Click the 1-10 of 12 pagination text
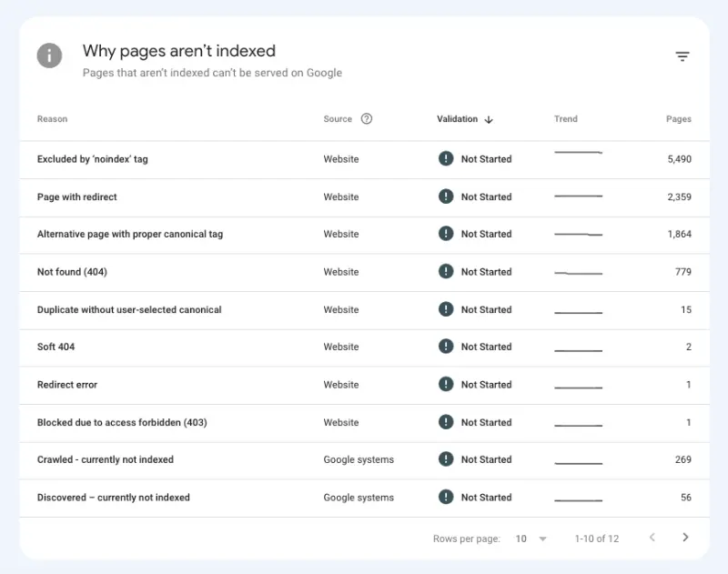This screenshot has height=574, width=728. 597,539
